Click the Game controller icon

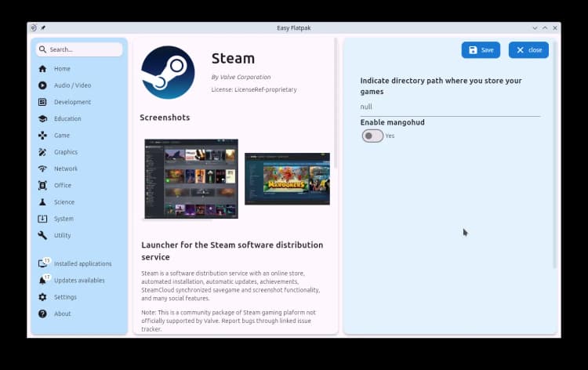[x=42, y=136]
